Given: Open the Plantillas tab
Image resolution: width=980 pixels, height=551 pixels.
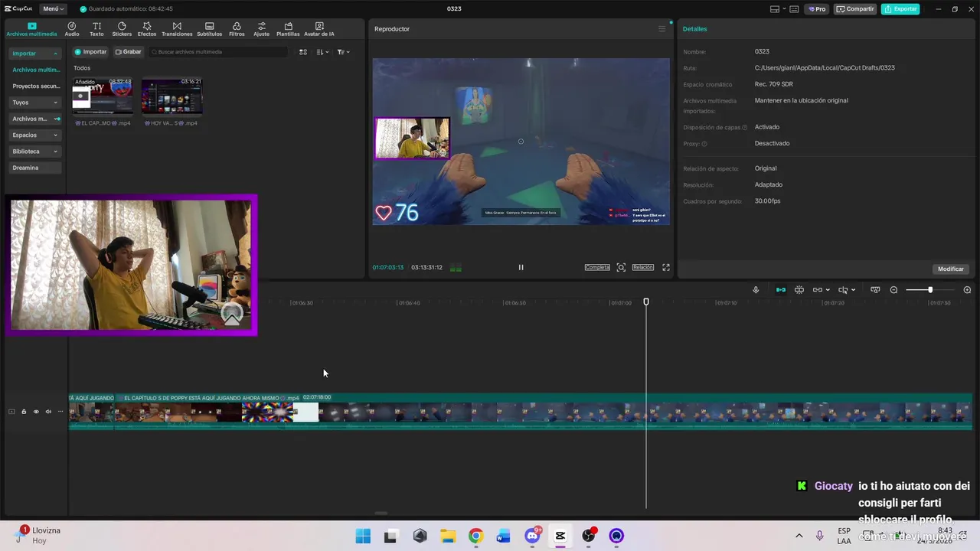Looking at the screenshot, I should (x=288, y=29).
